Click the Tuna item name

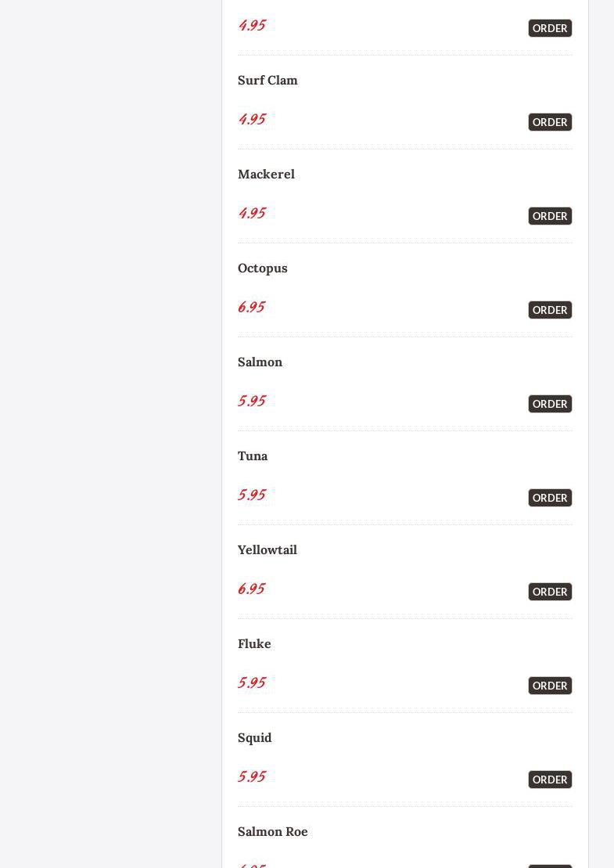(x=253, y=456)
